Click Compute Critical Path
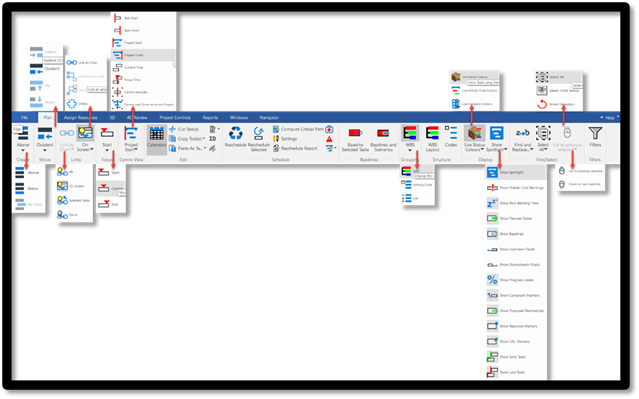The width and height of the screenshot is (639, 399). (298, 129)
